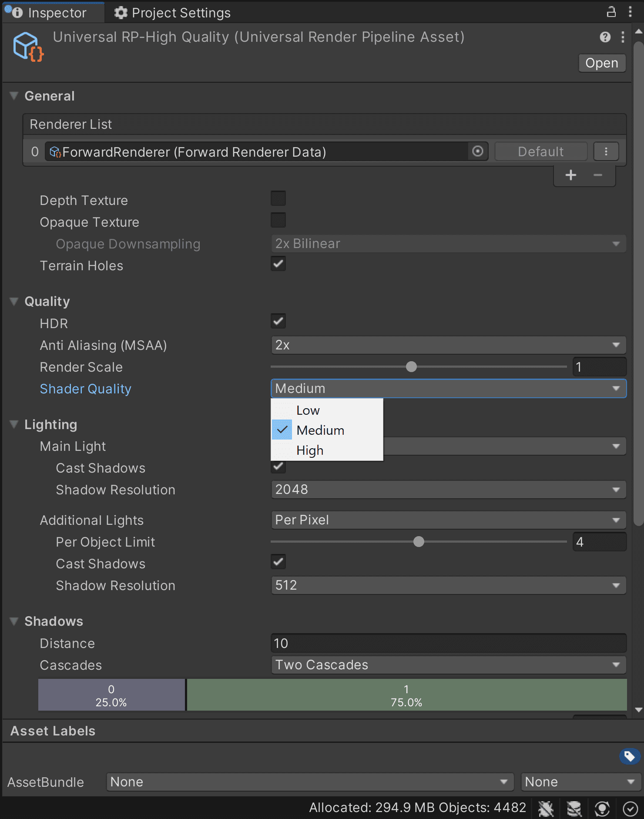This screenshot has width=644, height=819.
Task: Click the Inspector lock icon
Action: [611, 12]
